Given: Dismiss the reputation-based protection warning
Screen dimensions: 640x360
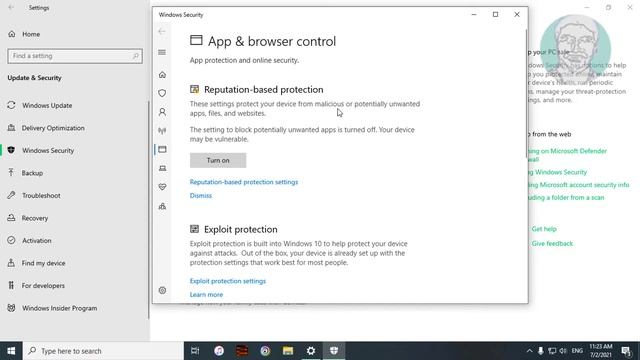Looking at the screenshot, I should pyautogui.click(x=201, y=196).
